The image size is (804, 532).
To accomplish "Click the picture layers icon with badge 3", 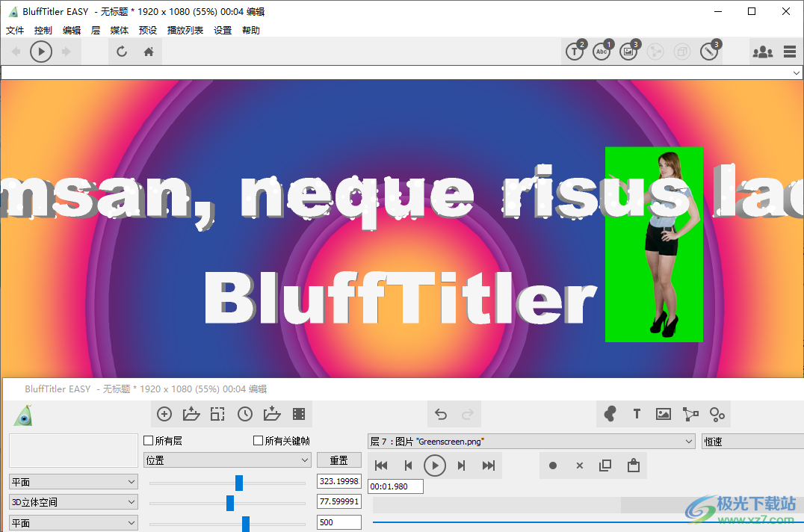I will coord(629,51).
